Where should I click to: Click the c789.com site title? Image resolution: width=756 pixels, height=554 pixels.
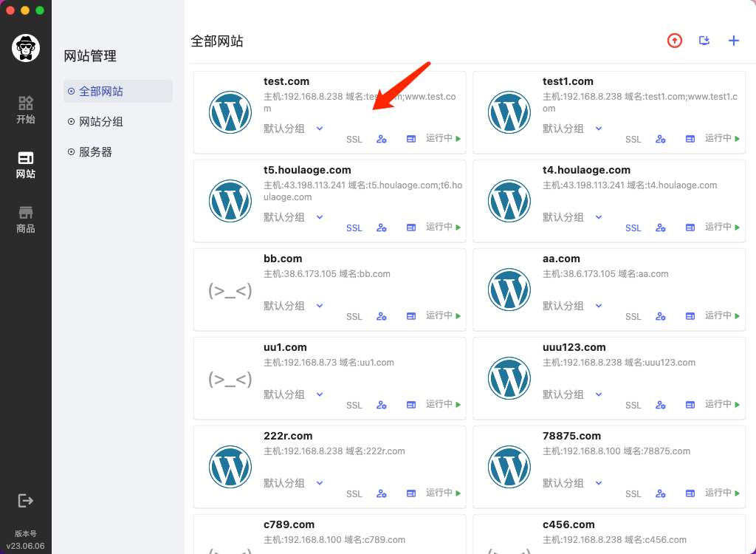click(289, 524)
